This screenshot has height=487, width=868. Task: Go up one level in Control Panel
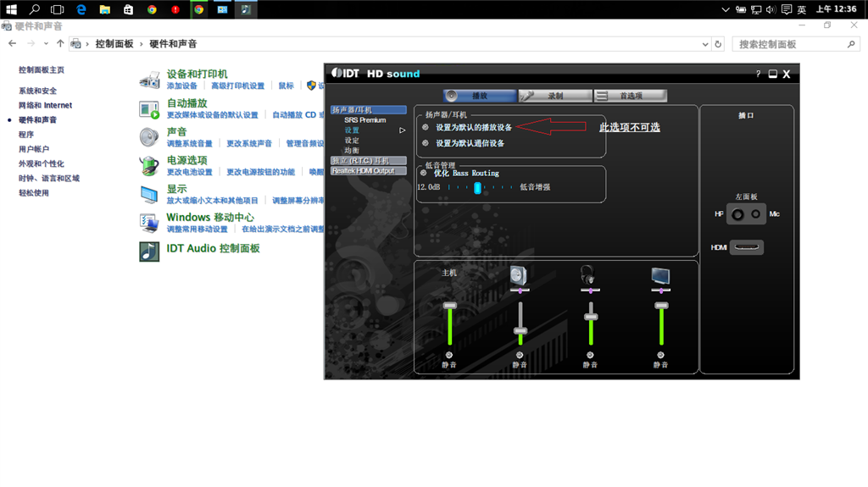pos(60,44)
